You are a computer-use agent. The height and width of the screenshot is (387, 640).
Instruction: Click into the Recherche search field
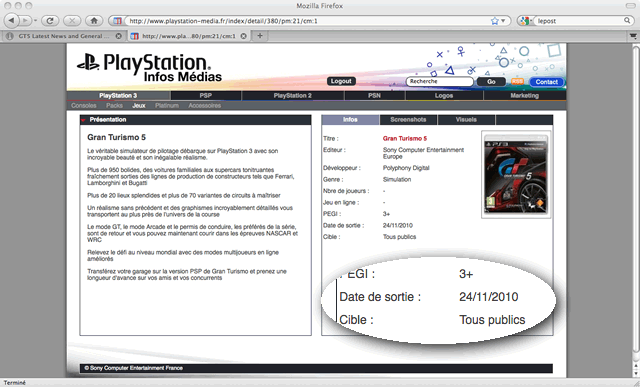point(439,81)
